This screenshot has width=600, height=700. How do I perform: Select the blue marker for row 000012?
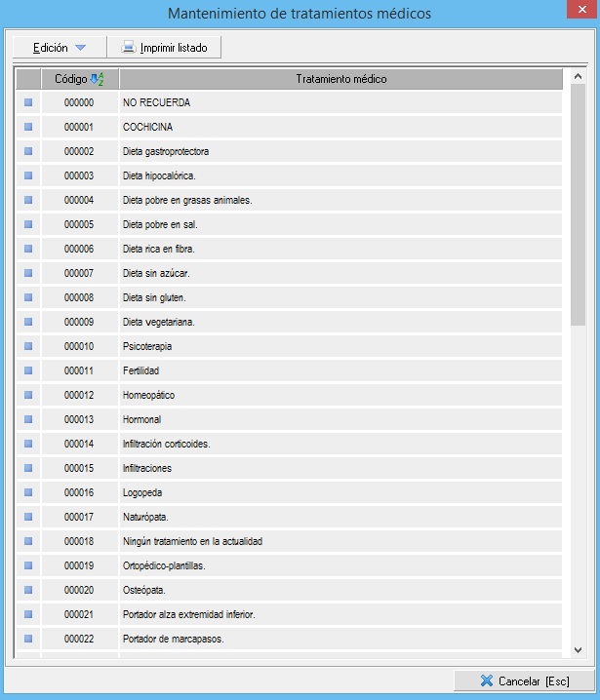coord(28,395)
